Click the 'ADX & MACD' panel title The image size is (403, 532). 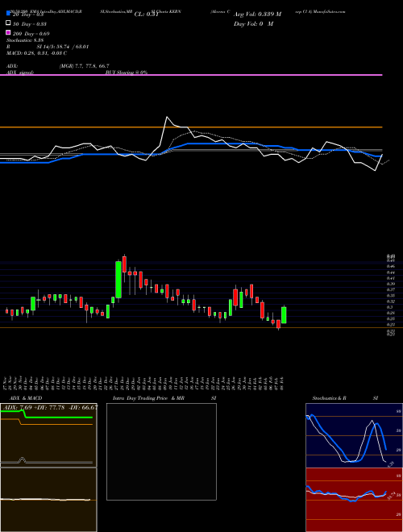tap(26, 398)
